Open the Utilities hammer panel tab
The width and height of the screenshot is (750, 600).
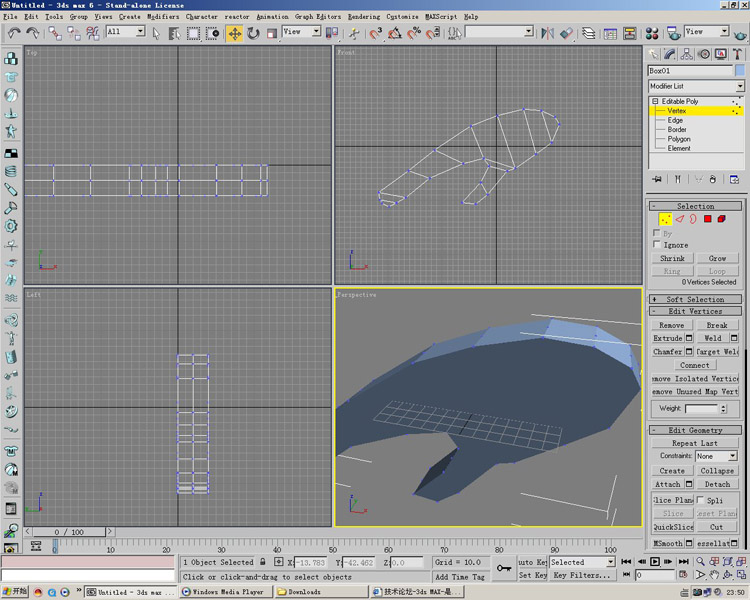[738, 54]
